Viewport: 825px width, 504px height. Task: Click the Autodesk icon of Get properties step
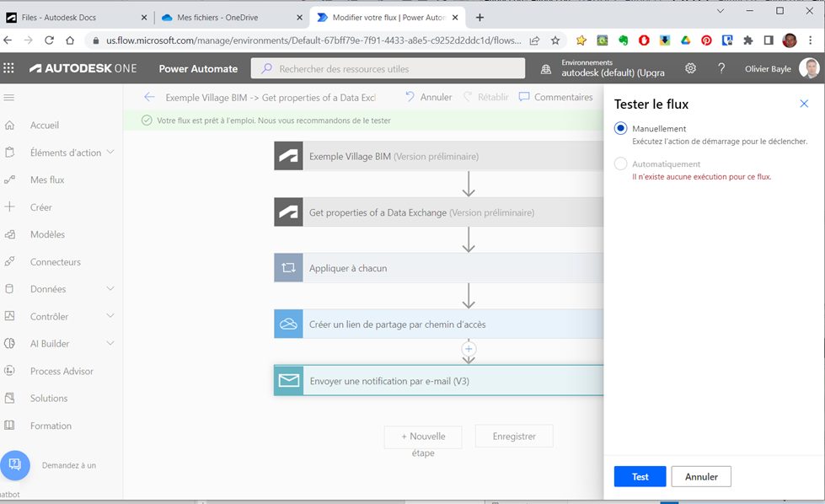click(x=288, y=212)
